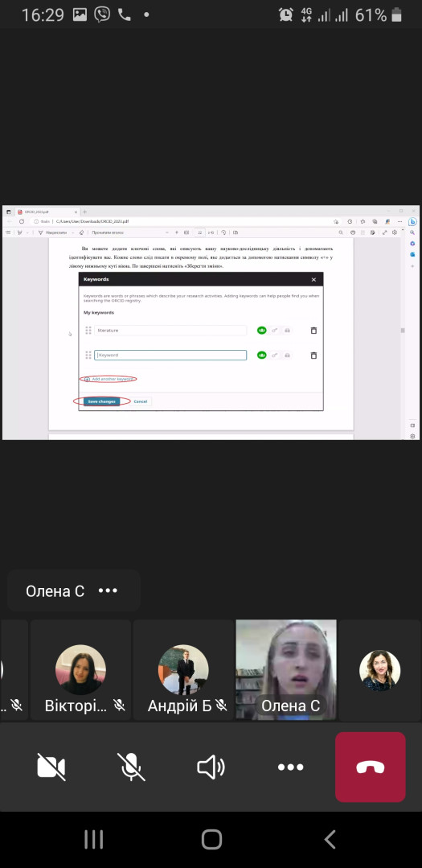Set empty keyword row visibility to trusted parties
422x868 pixels.
(x=275, y=355)
